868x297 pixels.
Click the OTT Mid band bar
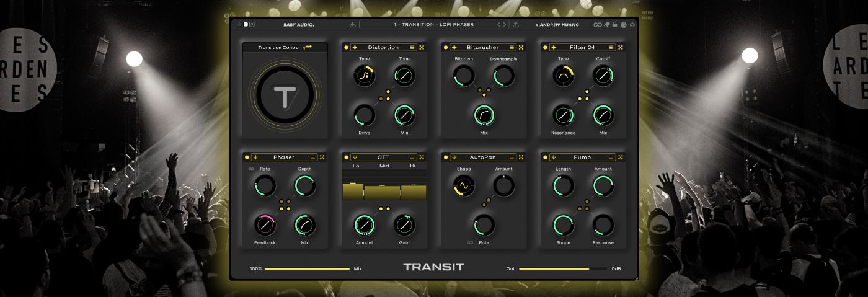point(383,192)
